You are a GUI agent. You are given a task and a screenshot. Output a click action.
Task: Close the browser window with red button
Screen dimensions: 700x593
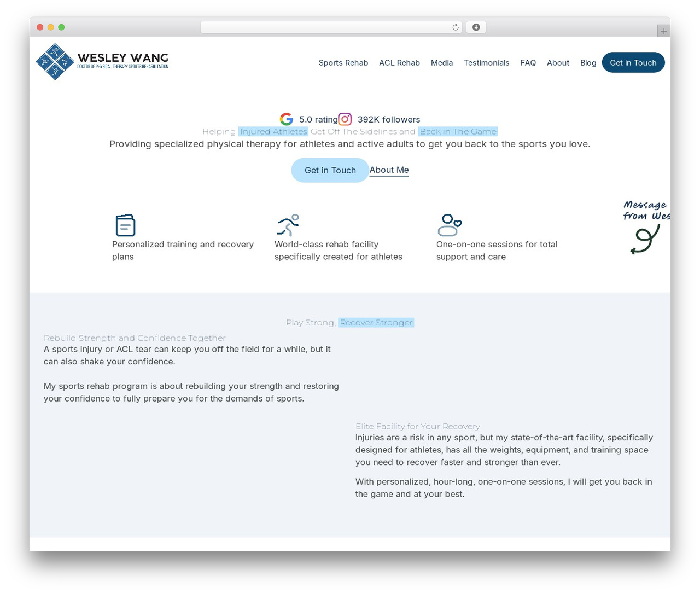pos(40,27)
